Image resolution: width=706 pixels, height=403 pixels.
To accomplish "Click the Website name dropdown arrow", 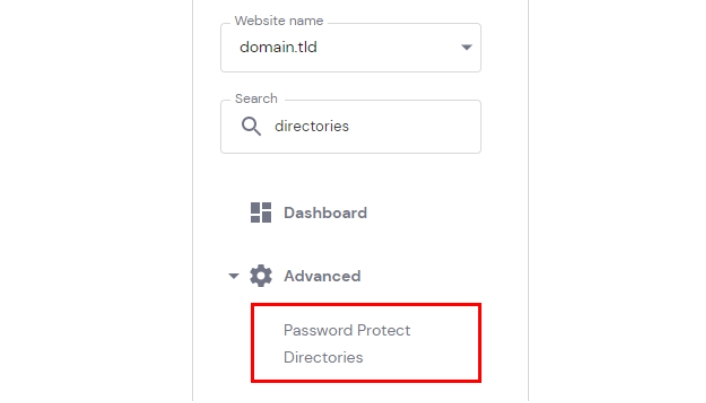I will (466, 48).
